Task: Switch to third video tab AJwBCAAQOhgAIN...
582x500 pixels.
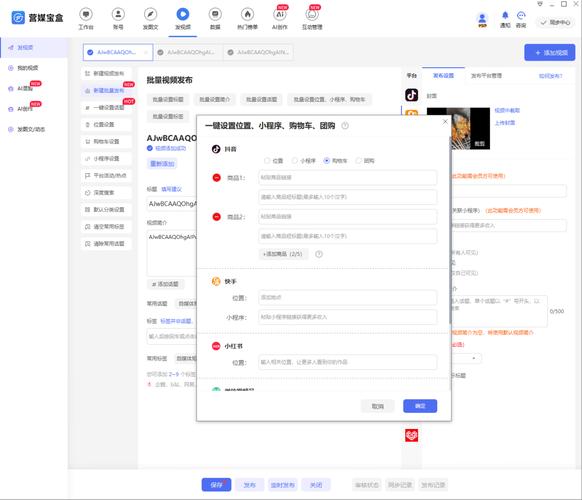Action: (x=259, y=52)
